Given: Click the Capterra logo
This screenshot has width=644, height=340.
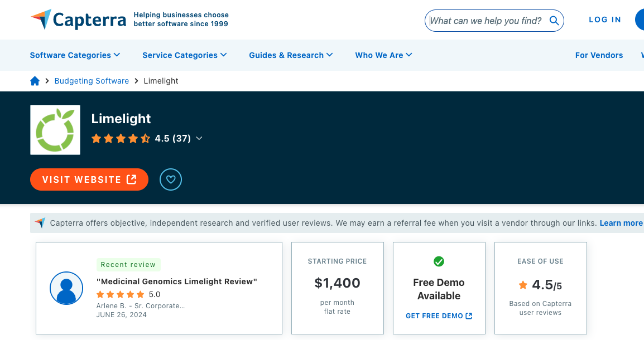Looking at the screenshot, I should tap(78, 20).
